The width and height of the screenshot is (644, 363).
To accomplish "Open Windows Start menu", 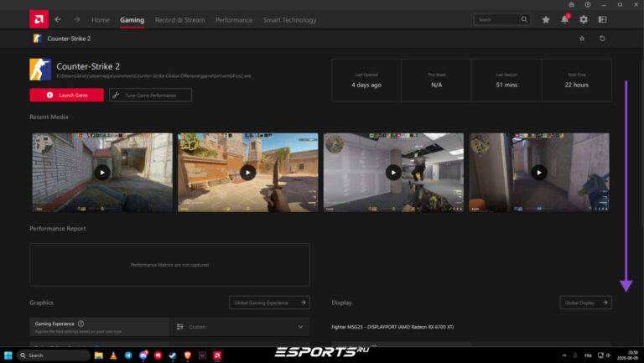I will 8,355.
